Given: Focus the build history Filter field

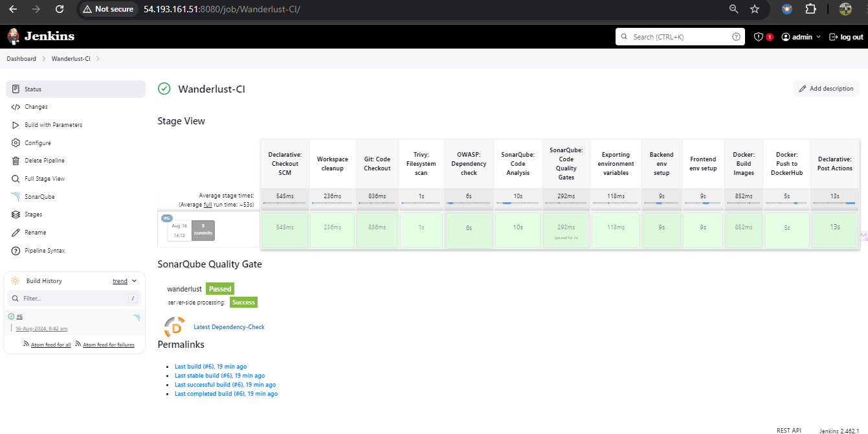Looking at the screenshot, I should [x=74, y=299].
